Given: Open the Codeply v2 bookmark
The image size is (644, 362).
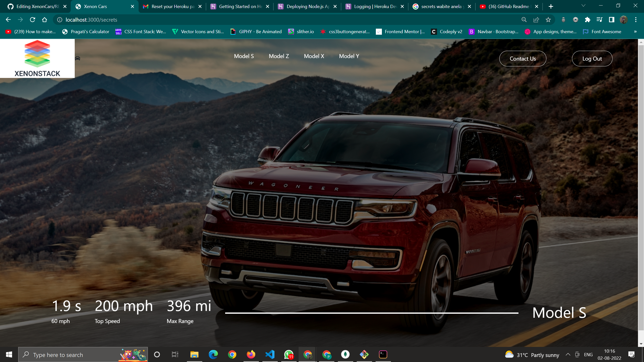Looking at the screenshot, I should pos(447,32).
